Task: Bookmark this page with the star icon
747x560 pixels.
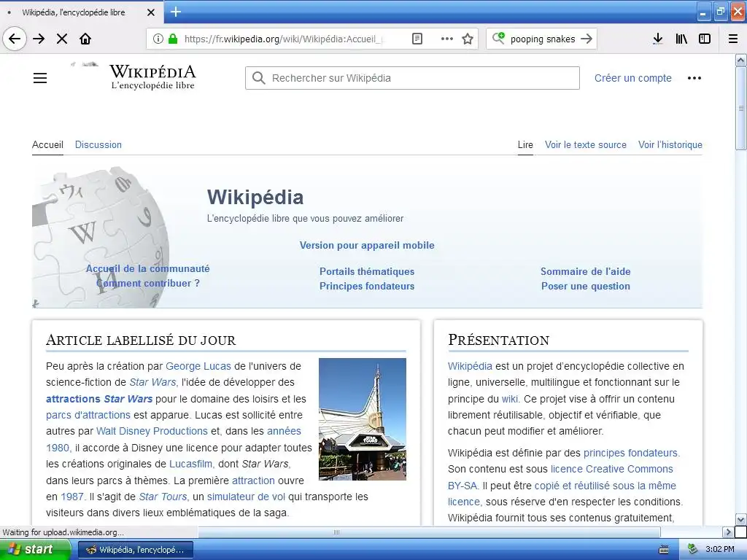Action: click(x=468, y=39)
